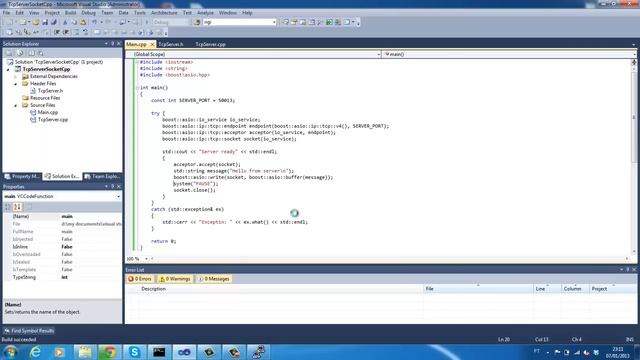
Task: Click the Open File folder icon
Action: pyautogui.click(x=36, y=22)
